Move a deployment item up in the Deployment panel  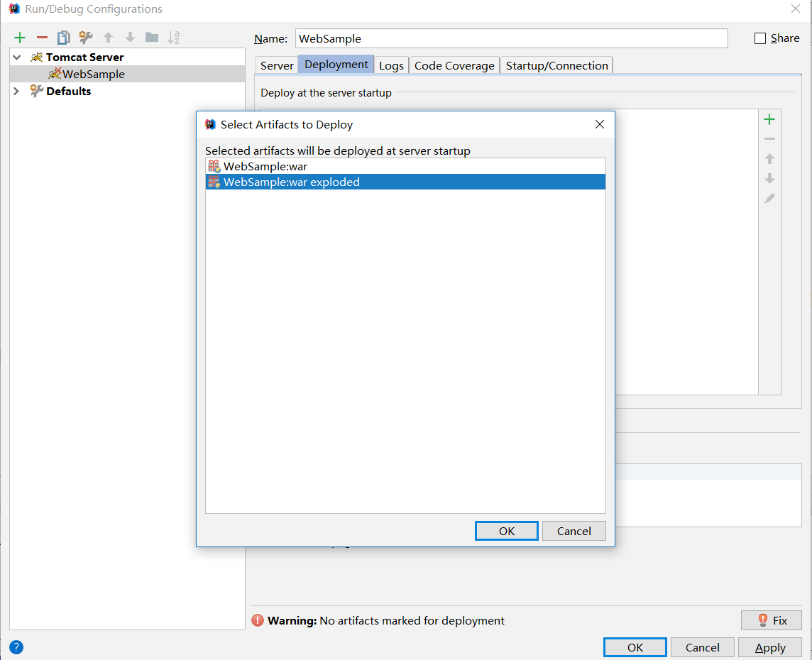[769, 159]
